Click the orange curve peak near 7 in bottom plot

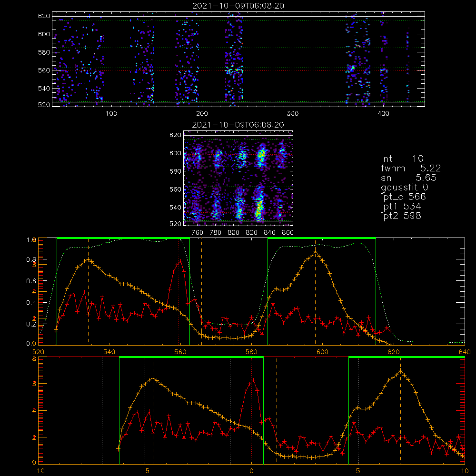pyautogui.click(x=401, y=371)
